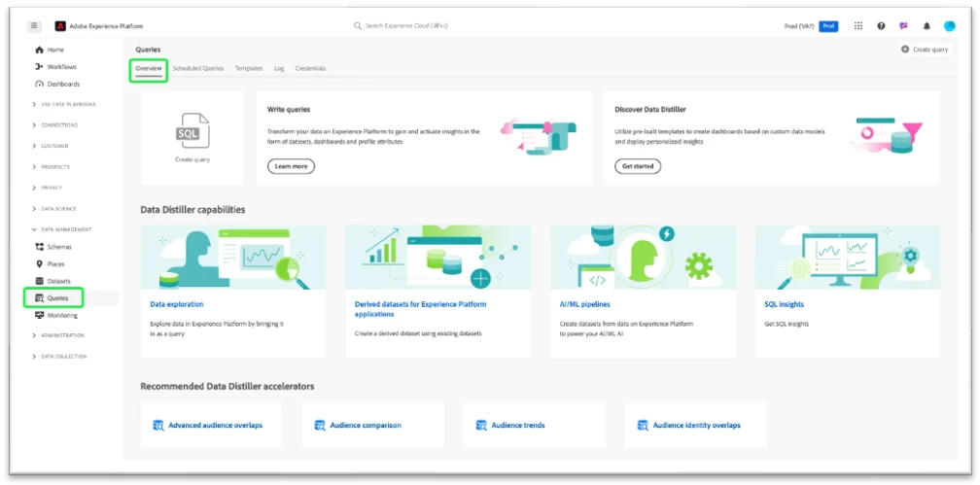Open the hamburger navigation menu
Image resolution: width=980 pixels, height=485 pixels.
click(x=34, y=25)
